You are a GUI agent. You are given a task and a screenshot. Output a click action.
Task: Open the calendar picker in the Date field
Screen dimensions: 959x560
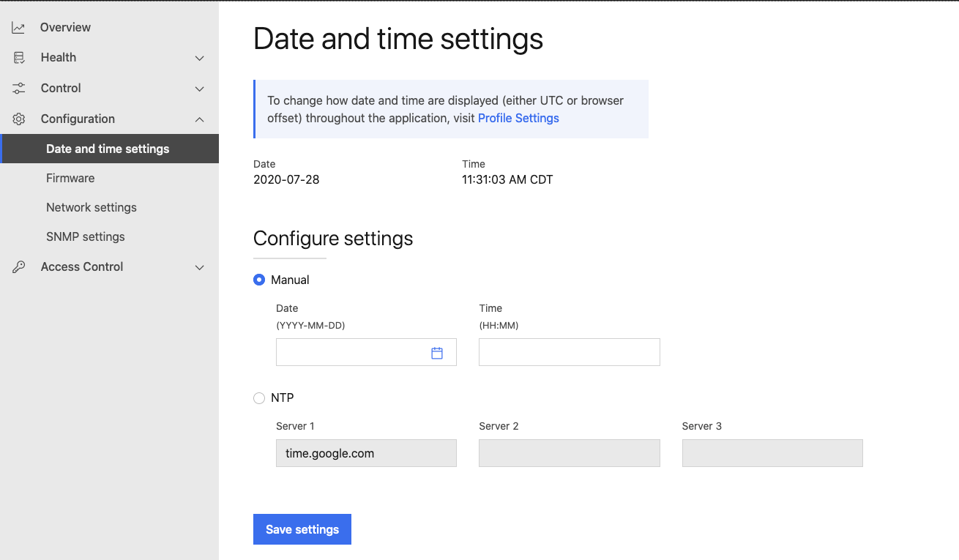pos(437,352)
